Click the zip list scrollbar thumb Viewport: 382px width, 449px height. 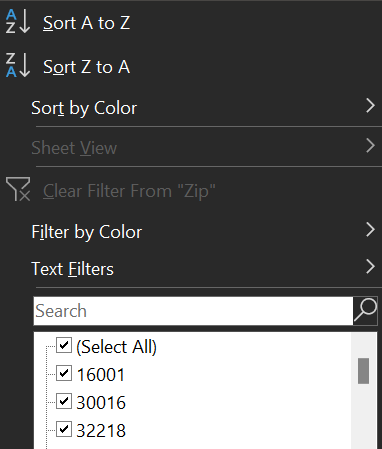(363, 371)
